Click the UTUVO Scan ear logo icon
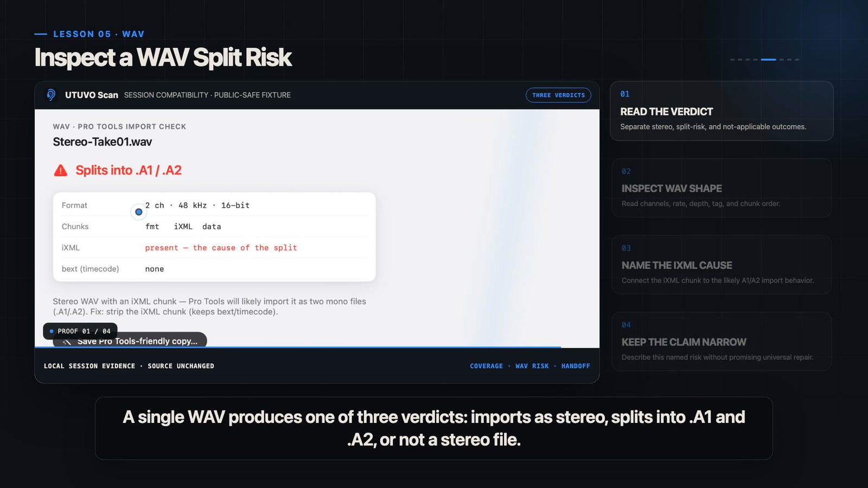Viewport: 868px width, 488px height. tap(51, 95)
